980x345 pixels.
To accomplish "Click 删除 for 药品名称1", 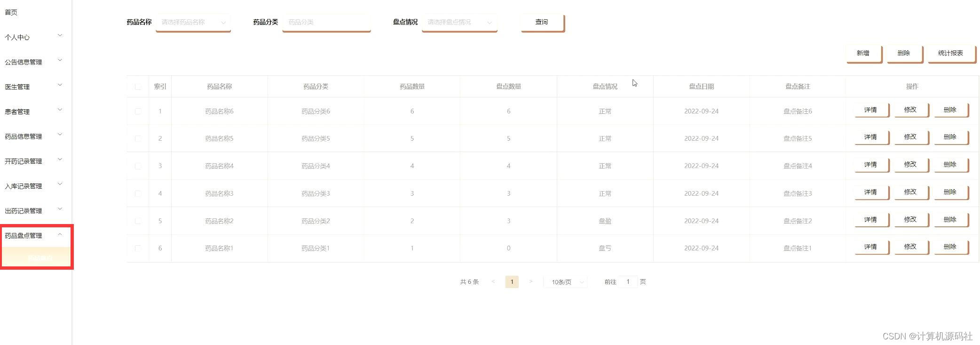I will tap(951, 247).
